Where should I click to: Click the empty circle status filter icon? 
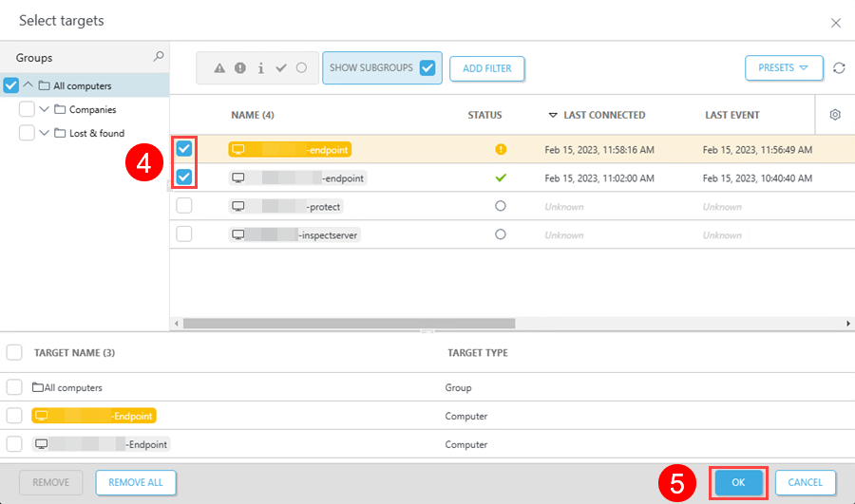(301, 68)
